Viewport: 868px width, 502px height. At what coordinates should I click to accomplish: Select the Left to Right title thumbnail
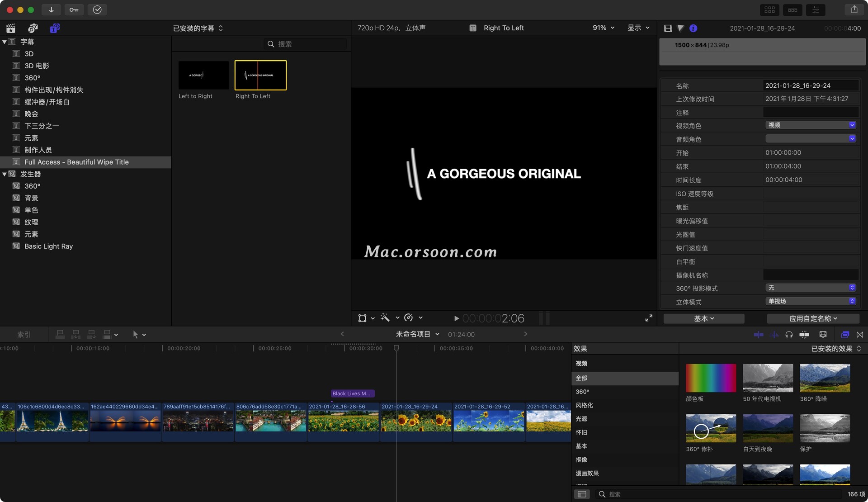tap(203, 75)
